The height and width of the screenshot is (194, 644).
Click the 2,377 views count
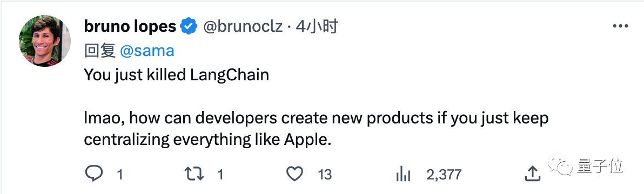(x=444, y=175)
